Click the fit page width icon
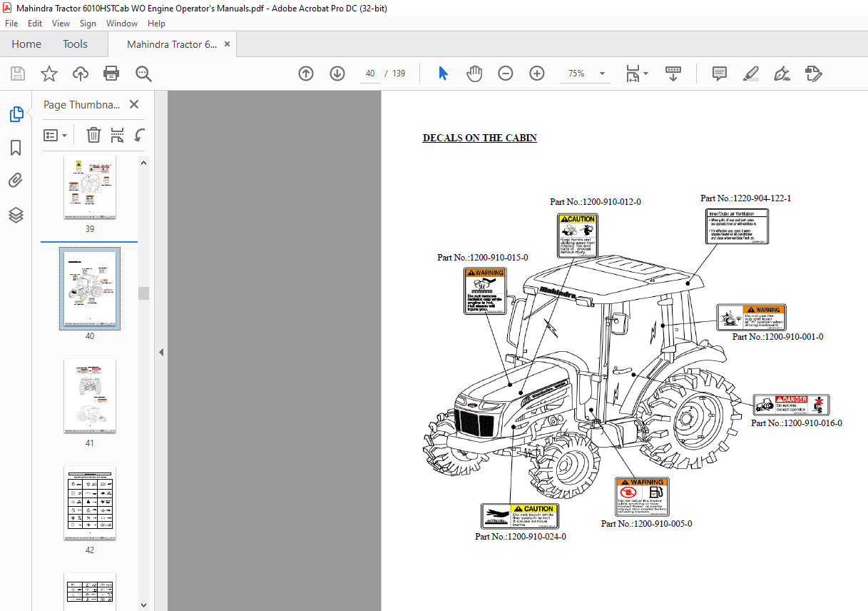This screenshot has width=868, height=611. (x=632, y=74)
